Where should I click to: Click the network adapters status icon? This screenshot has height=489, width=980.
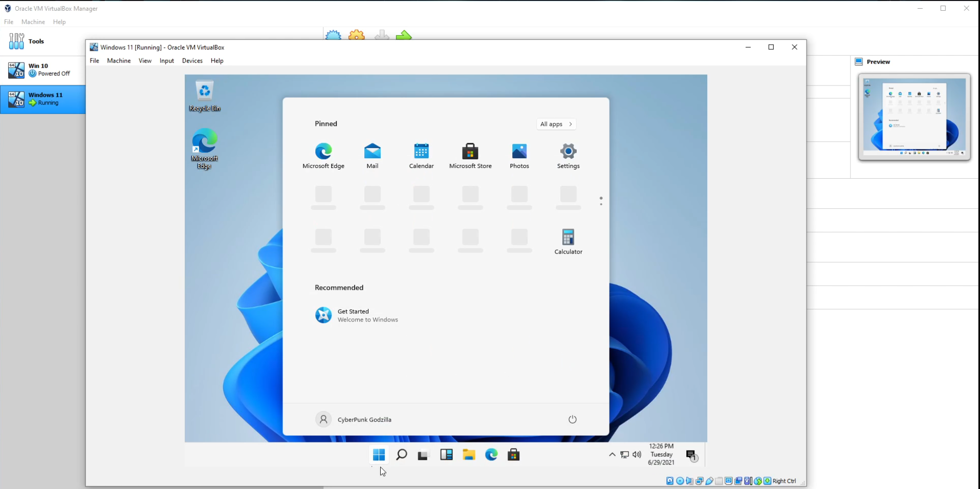pos(700,481)
